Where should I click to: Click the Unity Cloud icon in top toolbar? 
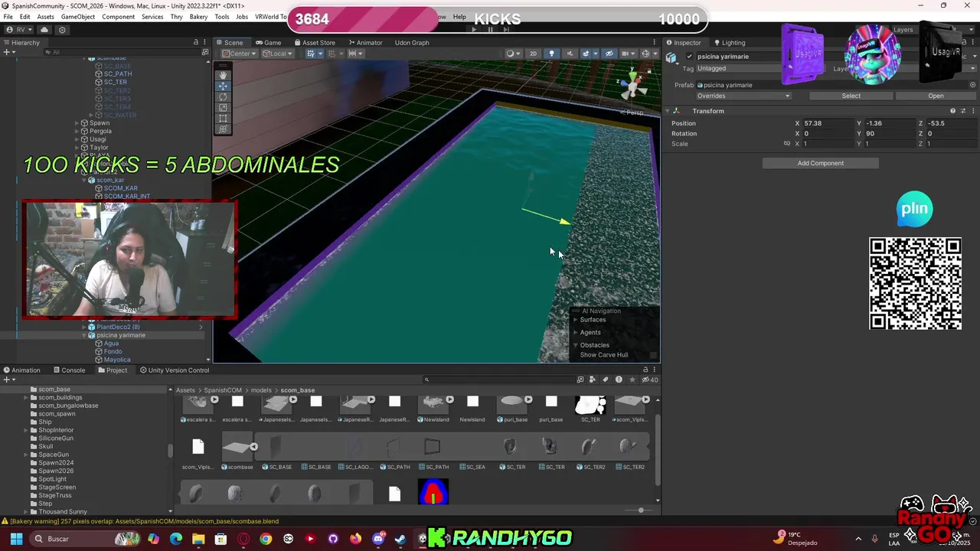44,30
